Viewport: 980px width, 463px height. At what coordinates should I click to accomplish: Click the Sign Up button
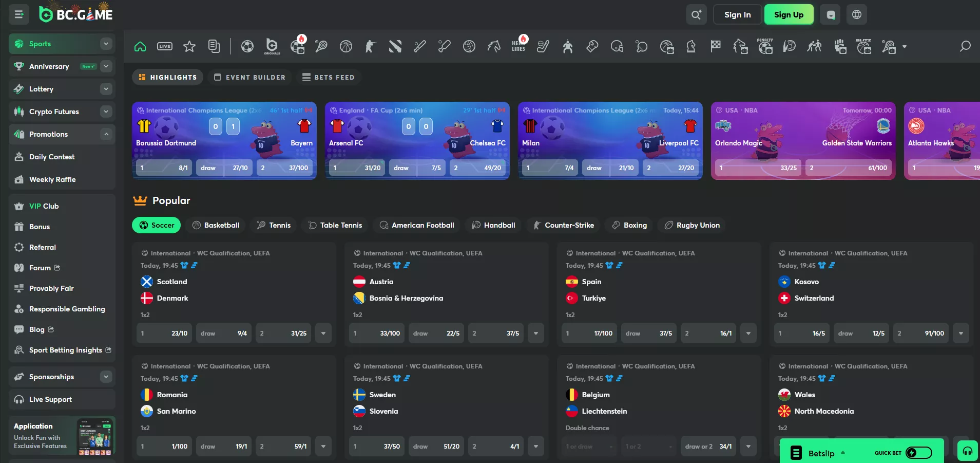[x=789, y=14]
